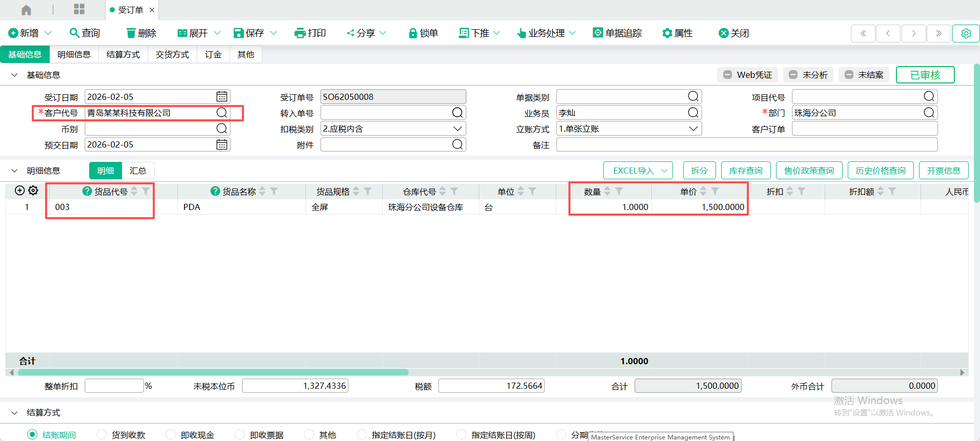The height and width of the screenshot is (441, 980).
Task: Select the 货到收款 radio button
Action: (101, 434)
